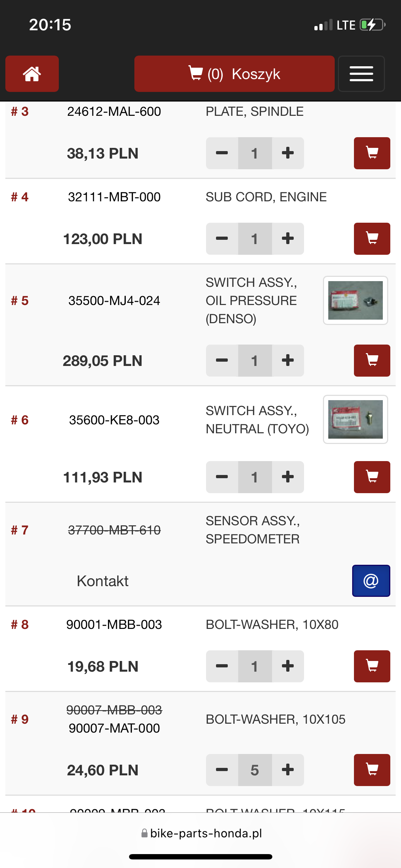Add oil pressure switch to cart
This screenshot has height=868, width=401.
click(372, 361)
